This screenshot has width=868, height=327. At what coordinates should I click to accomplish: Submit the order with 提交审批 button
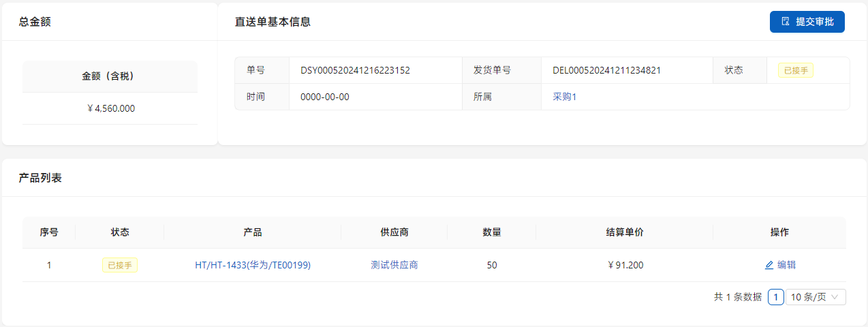[x=807, y=22]
